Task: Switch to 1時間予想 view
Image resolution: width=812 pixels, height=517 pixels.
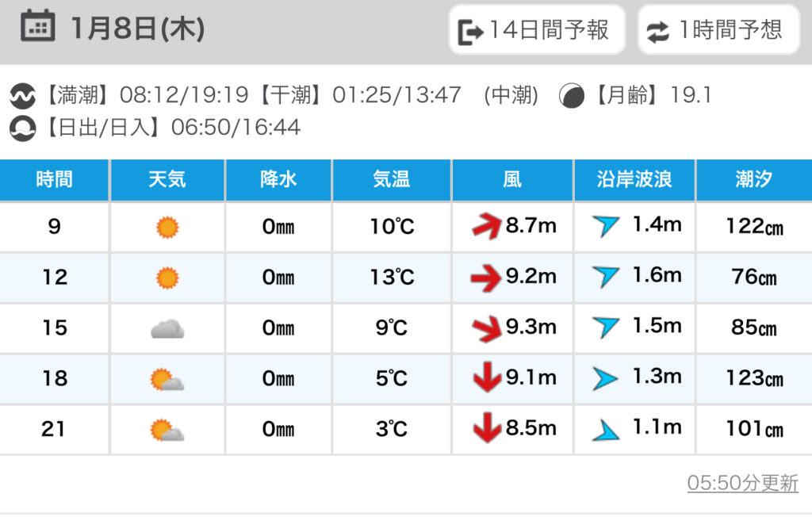Action: coord(718,30)
